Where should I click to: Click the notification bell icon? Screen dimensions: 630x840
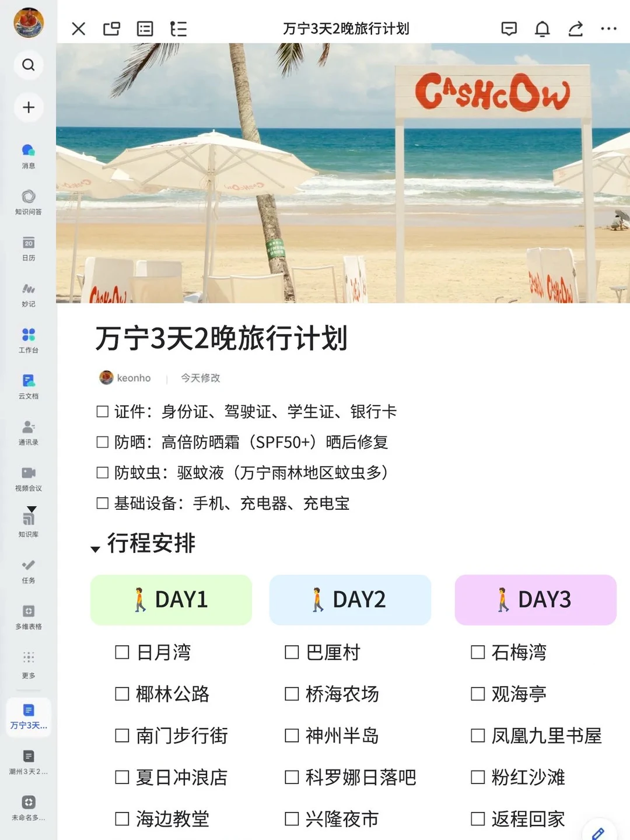click(542, 29)
